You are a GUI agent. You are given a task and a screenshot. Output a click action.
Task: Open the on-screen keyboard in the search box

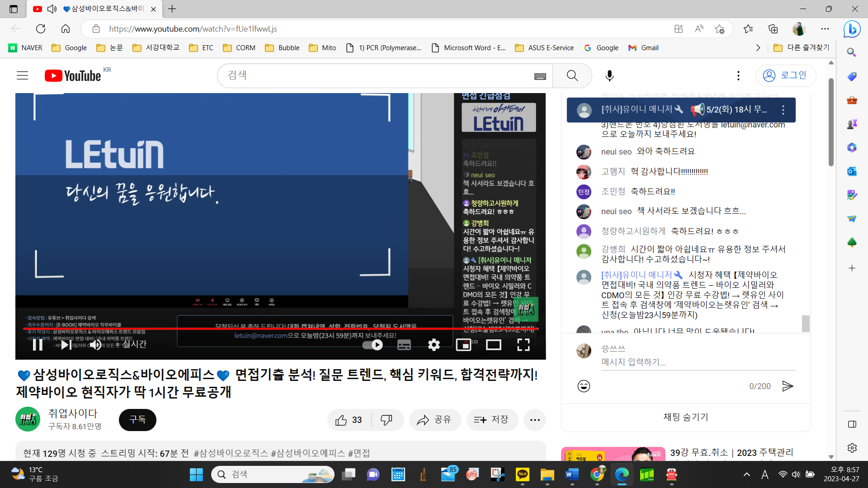(540, 76)
